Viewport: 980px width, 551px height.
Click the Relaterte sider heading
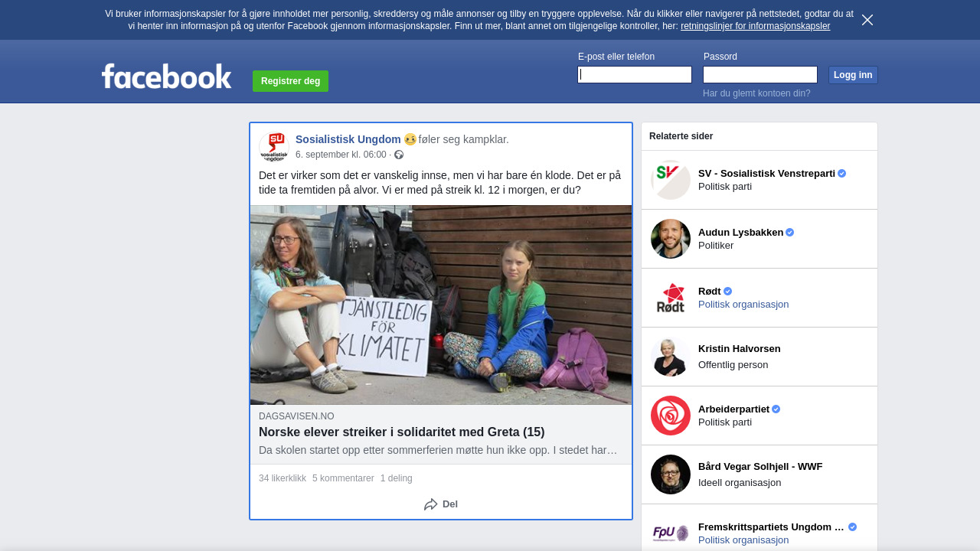click(x=681, y=136)
